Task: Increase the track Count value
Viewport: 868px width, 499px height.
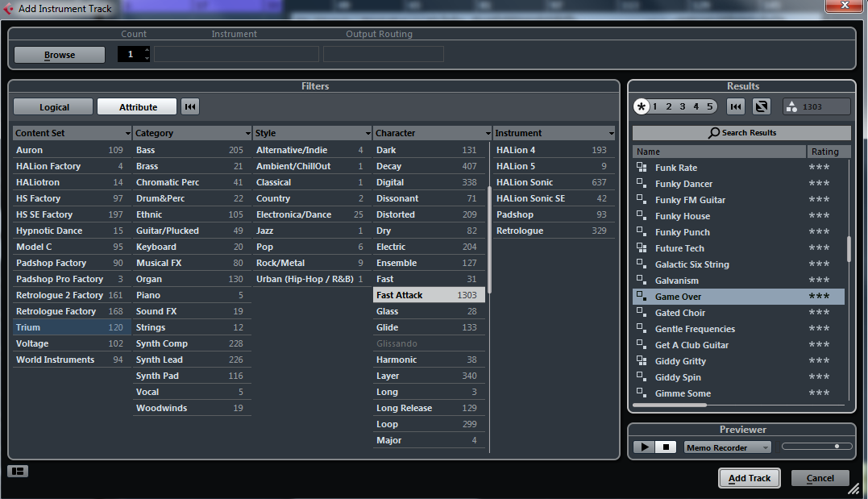Action: (x=147, y=51)
